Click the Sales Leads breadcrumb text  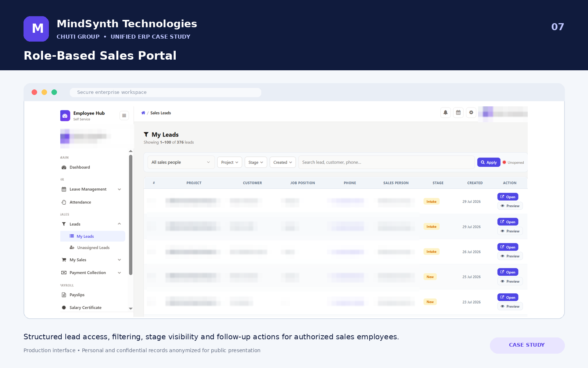pyautogui.click(x=161, y=113)
